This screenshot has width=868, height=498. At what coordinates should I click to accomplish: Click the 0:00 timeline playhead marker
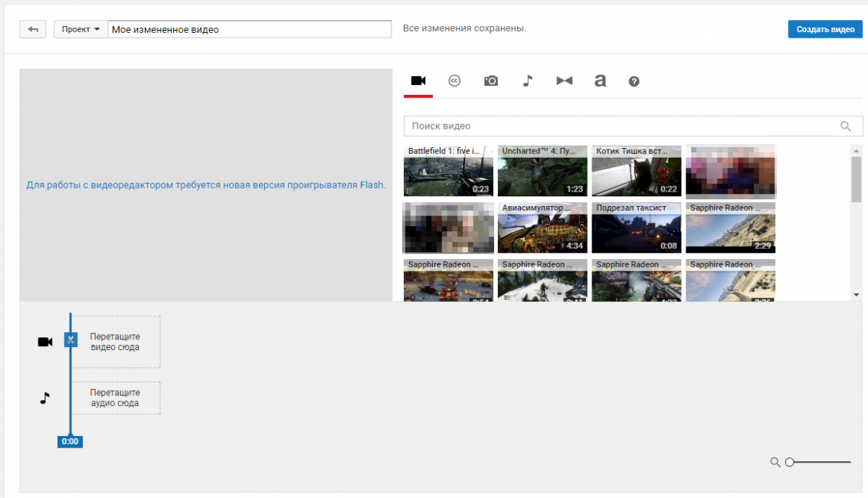[70, 441]
